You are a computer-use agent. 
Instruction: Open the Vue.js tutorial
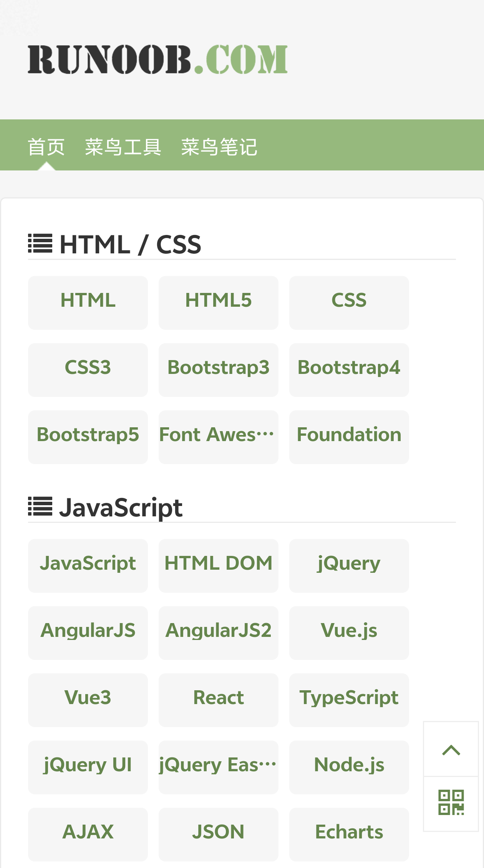tap(349, 633)
